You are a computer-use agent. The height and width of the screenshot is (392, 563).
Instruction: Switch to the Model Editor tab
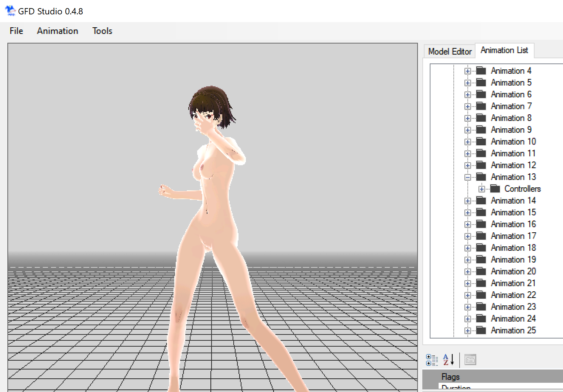[x=450, y=52]
